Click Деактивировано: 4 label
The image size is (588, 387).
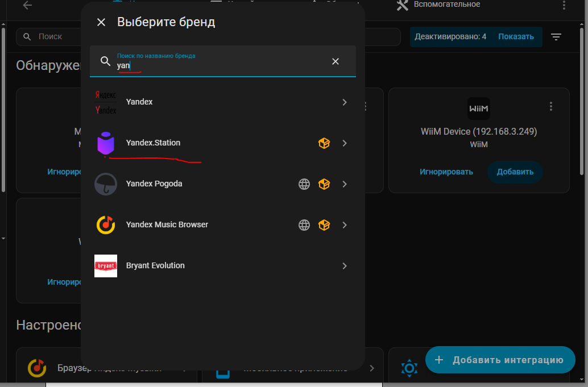450,37
